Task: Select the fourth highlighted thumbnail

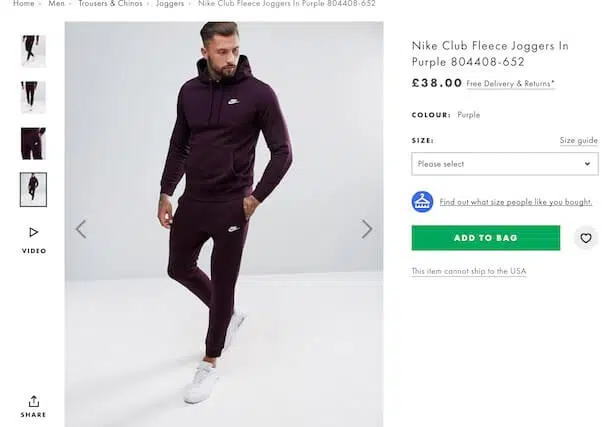Action: click(33, 189)
